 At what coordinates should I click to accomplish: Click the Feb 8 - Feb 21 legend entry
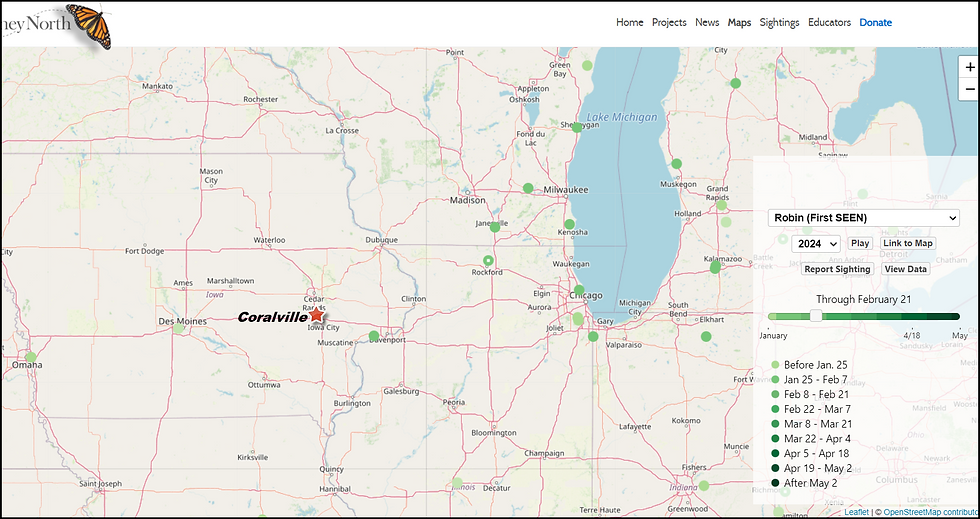pos(810,395)
